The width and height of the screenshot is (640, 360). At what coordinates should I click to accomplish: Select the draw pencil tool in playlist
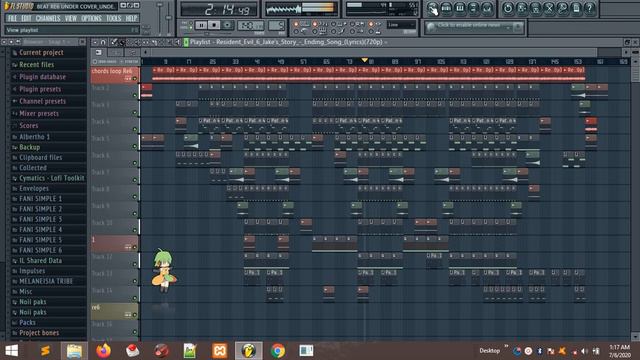[114, 42]
